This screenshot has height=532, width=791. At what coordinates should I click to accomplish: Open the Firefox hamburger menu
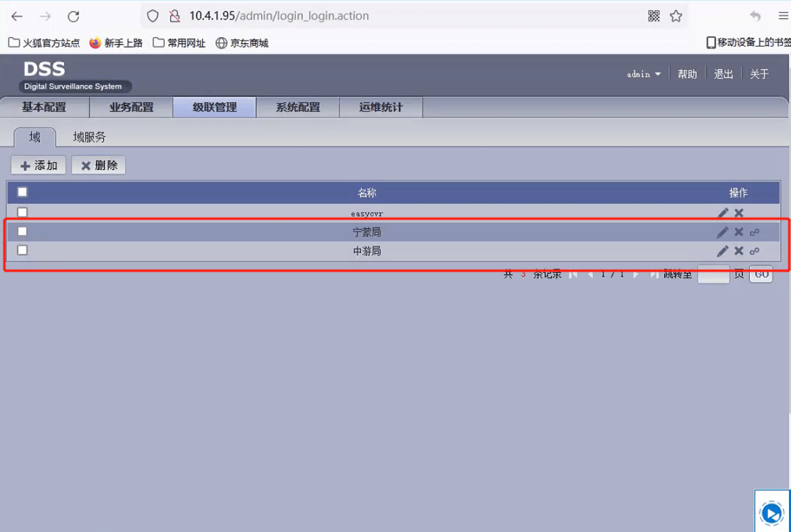click(x=783, y=16)
